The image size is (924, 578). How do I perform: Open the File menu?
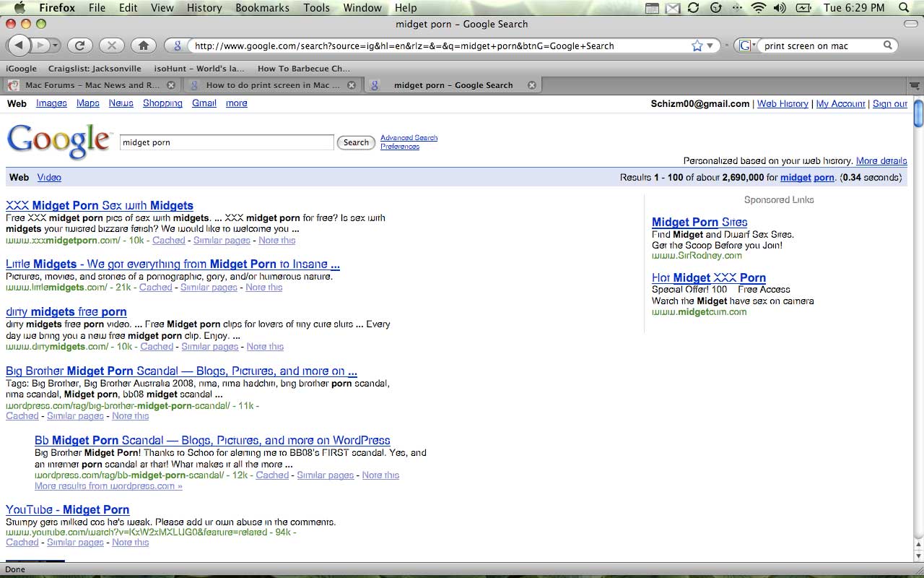click(x=97, y=8)
